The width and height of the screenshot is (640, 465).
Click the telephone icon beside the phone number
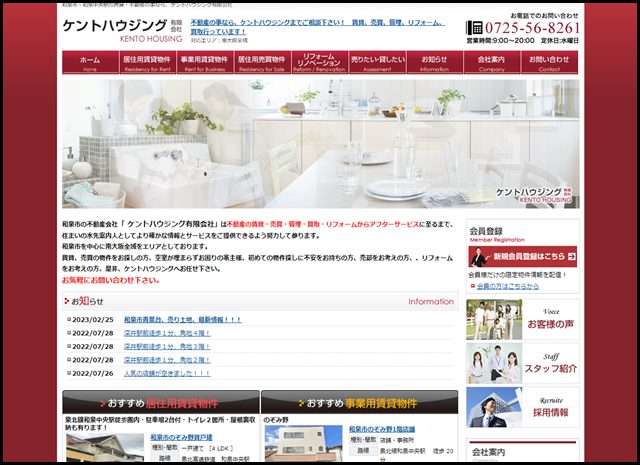[x=474, y=28]
